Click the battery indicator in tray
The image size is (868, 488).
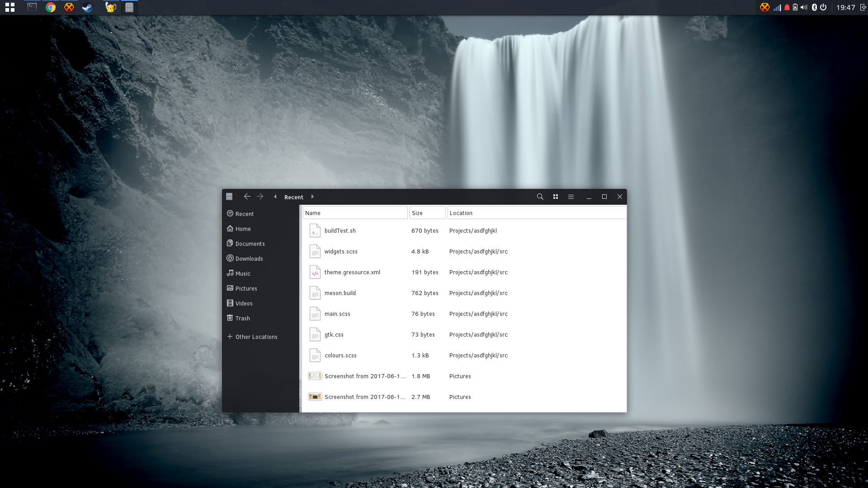pyautogui.click(x=795, y=7)
